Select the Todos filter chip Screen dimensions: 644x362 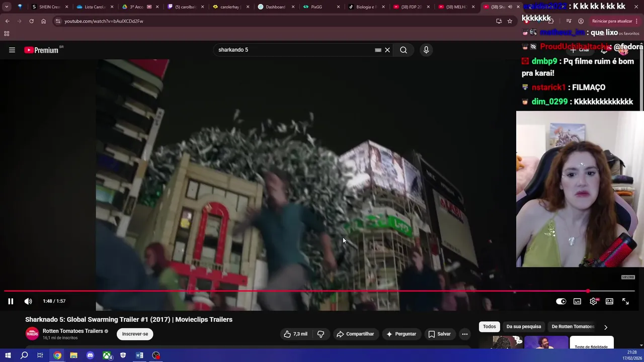[489, 326]
